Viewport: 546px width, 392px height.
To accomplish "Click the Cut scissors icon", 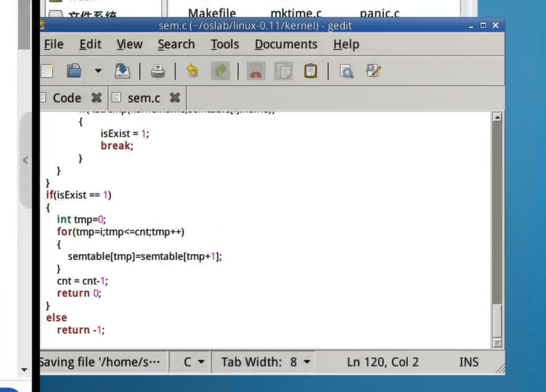I will (x=255, y=71).
